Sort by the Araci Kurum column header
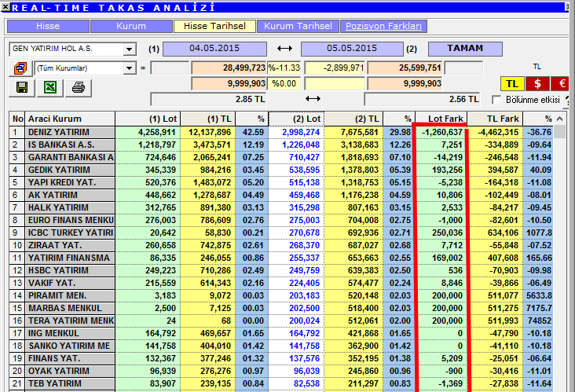575x392 pixels. click(x=70, y=119)
